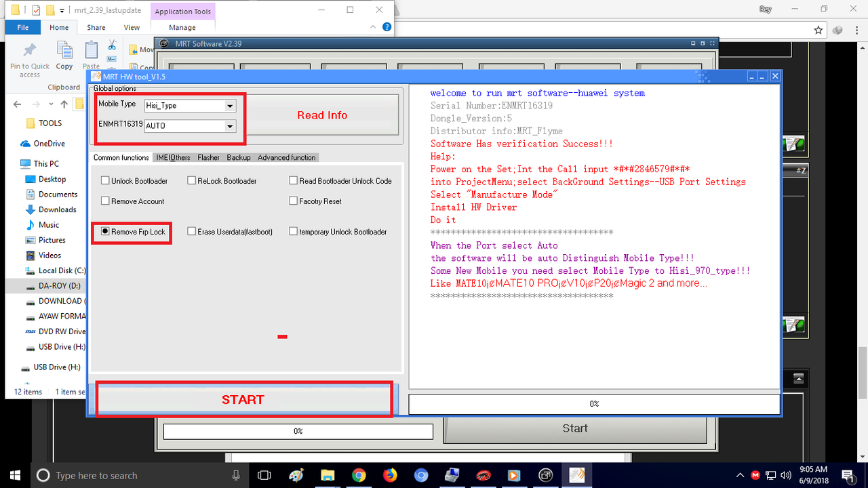The image size is (868, 488).
Task: Open the Share ribbon tab
Action: pyautogui.click(x=96, y=28)
